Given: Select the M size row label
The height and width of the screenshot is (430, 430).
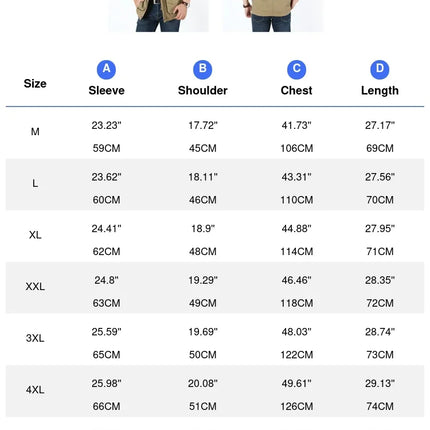Looking at the screenshot, I should click(x=35, y=132).
